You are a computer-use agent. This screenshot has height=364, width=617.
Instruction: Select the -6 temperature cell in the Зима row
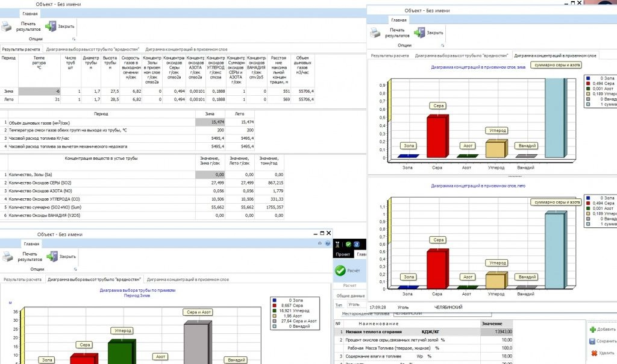(39, 91)
